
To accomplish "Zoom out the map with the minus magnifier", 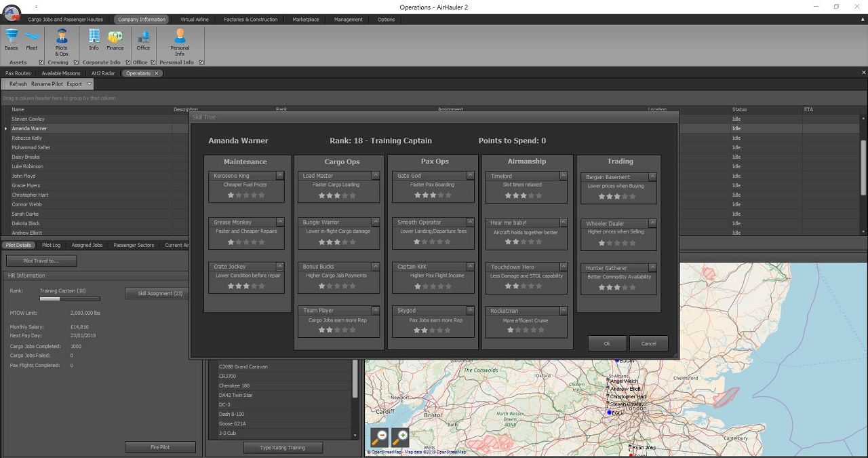I will point(379,436).
